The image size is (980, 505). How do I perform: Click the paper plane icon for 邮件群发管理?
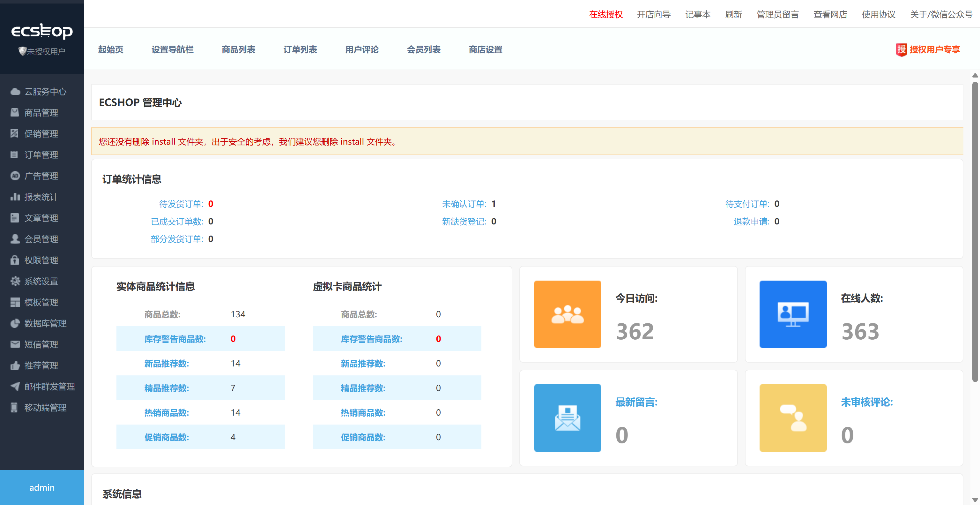tap(15, 386)
